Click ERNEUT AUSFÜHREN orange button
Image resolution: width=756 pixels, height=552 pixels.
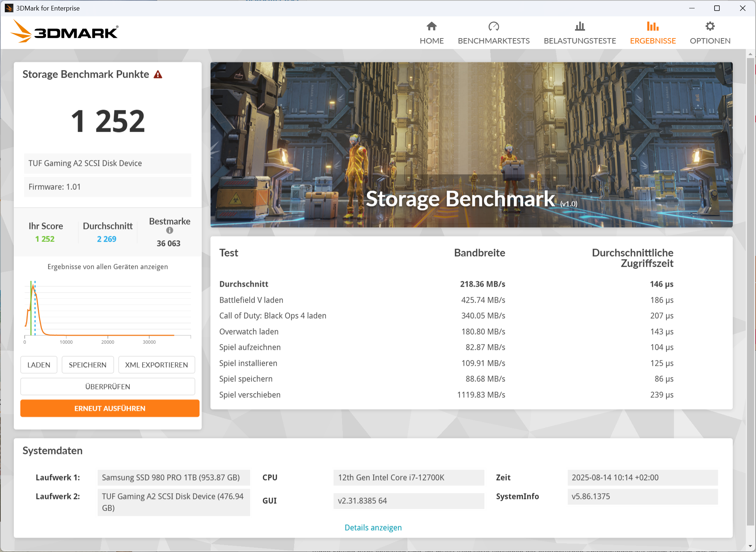coord(110,408)
